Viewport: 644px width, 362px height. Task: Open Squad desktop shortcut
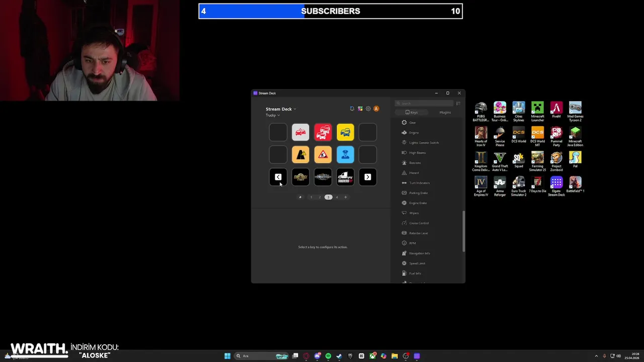click(x=519, y=160)
